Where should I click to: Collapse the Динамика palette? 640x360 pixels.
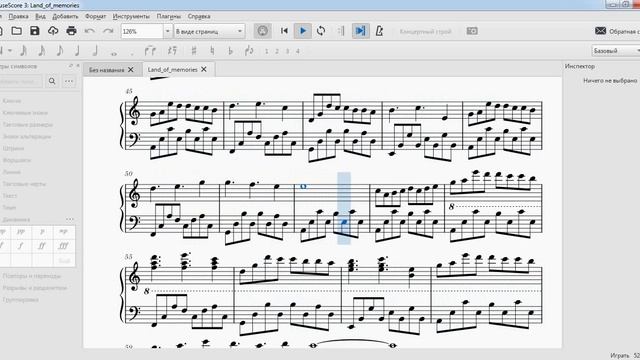pos(16,220)
